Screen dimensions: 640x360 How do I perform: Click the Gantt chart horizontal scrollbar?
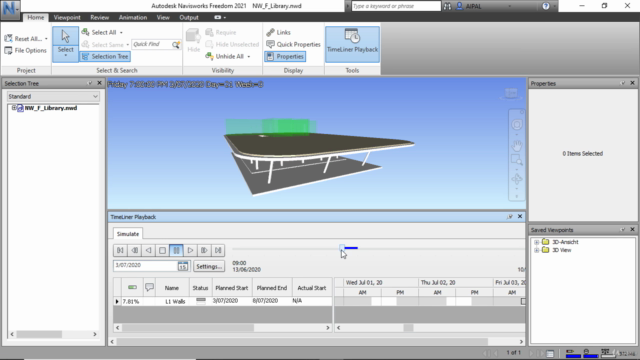point(430,327)
